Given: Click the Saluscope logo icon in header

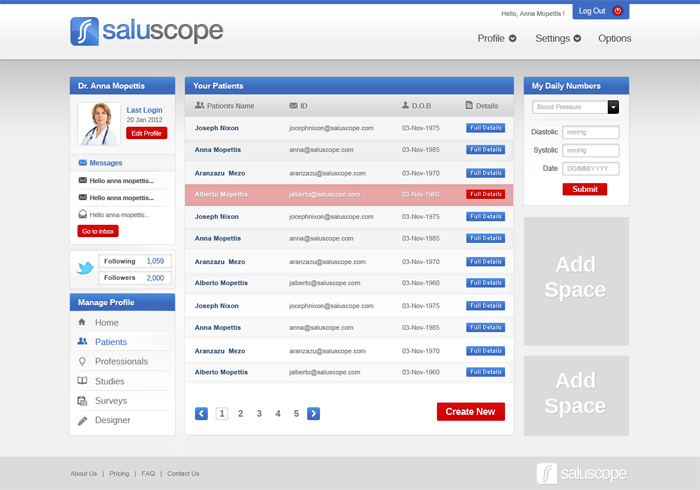Looking at the screenshot, I should 84,31.
